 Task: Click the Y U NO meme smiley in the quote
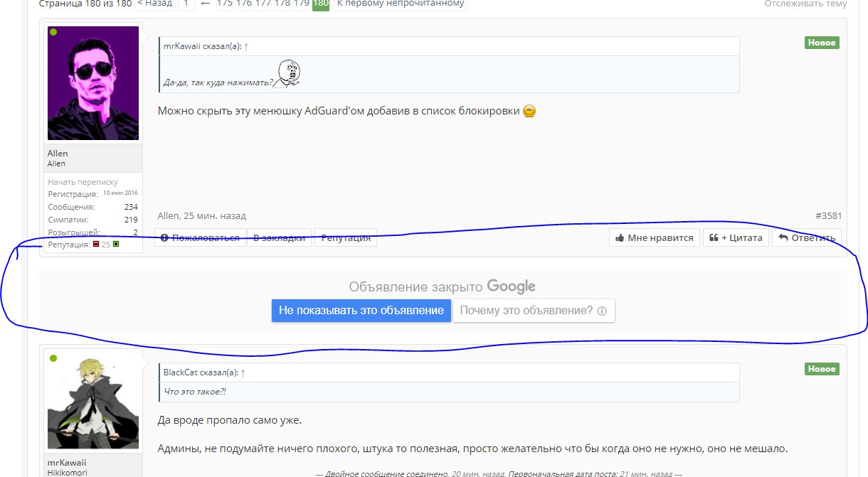pyautogui.click(x=287, y=74)
